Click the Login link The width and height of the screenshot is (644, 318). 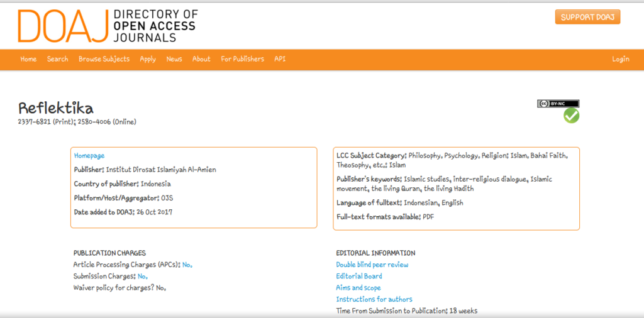pyautogui.click(x=620, y=59)
